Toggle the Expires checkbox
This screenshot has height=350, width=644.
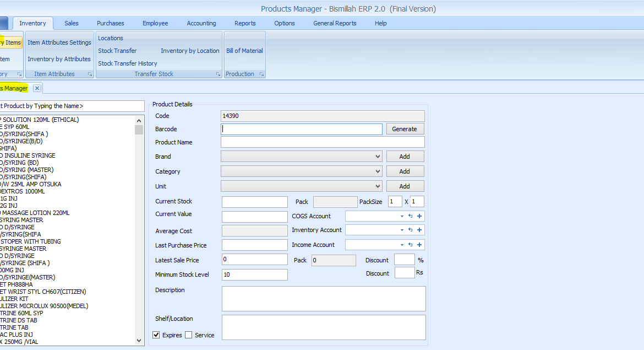[x=156, y=335]
